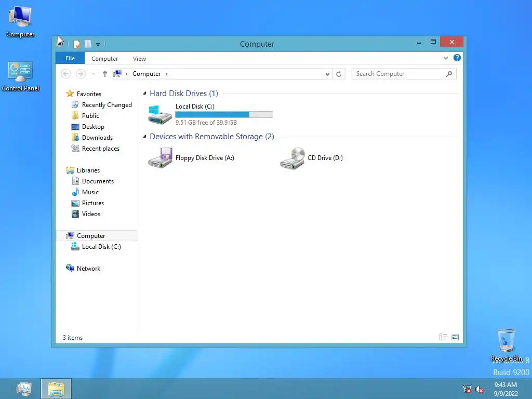Select Desktop in the navigation pane
Screen dimensions: 532x399
[93, 127]
